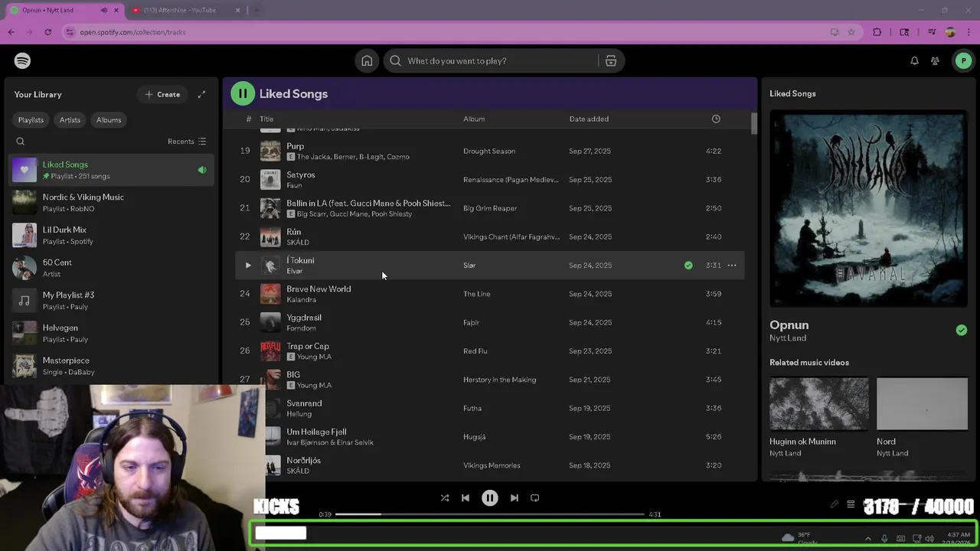Screen dimensions: 980x551
Task: Sort tracks by Date added column
Action: [589, 119]
